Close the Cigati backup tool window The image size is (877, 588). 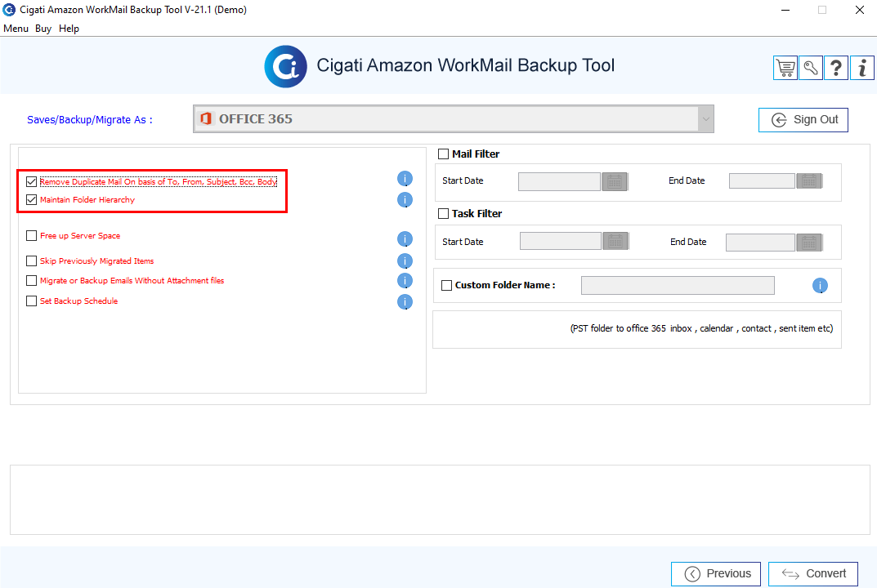point(860,10)
